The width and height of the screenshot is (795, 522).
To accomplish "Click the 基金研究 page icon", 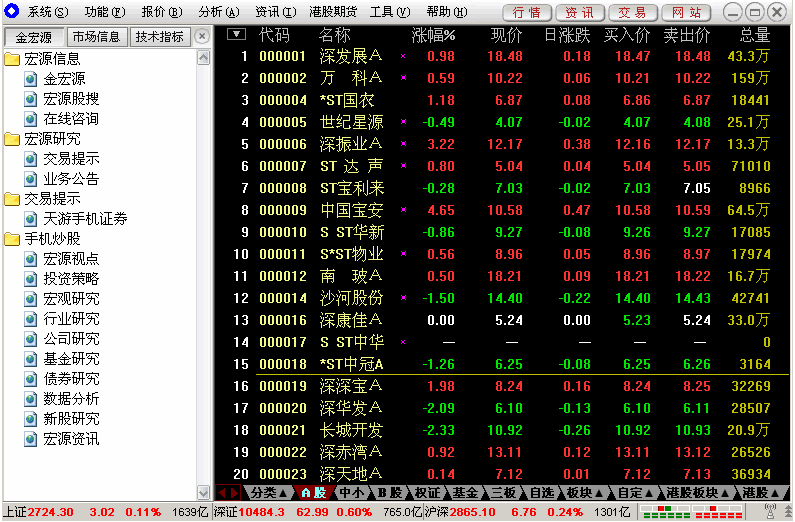I will [31, 359].
